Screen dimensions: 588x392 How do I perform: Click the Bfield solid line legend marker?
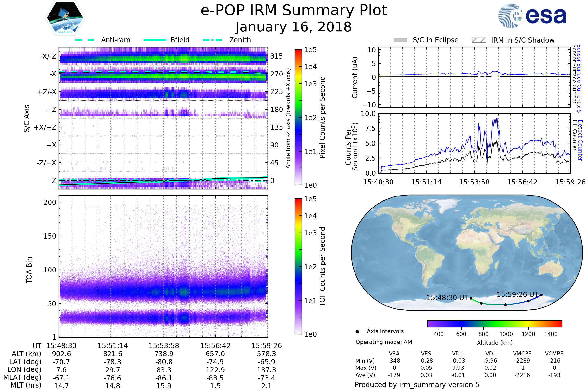[x=155, y=40]
